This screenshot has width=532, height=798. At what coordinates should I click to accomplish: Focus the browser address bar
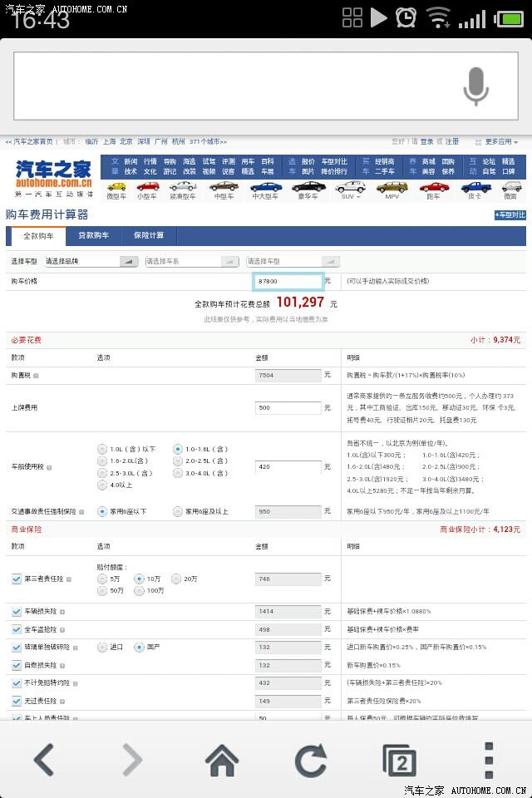(266, 86)
